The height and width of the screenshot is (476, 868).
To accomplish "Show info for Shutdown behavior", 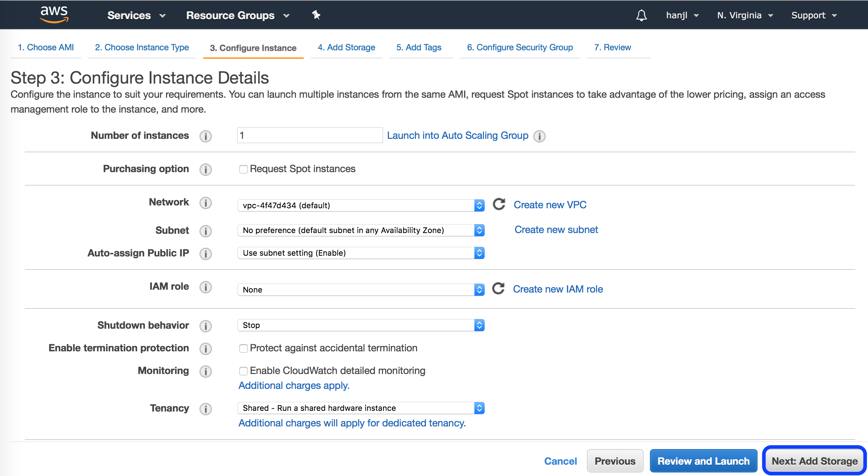I will [205, 326].
